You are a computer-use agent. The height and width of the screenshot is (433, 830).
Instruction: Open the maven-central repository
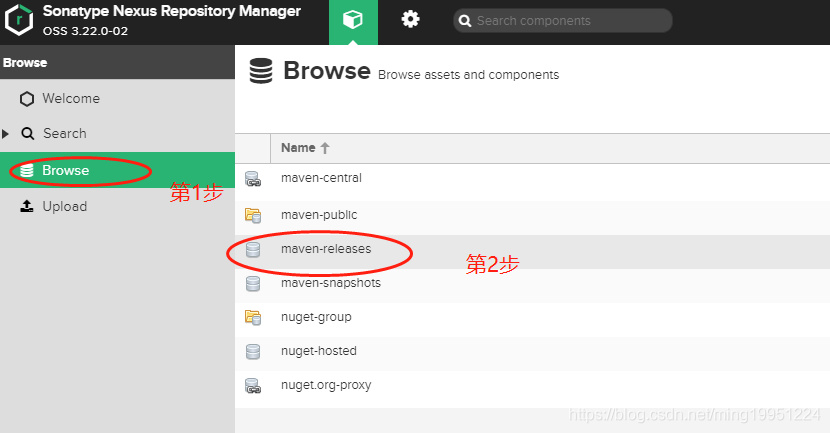(321, 178)
